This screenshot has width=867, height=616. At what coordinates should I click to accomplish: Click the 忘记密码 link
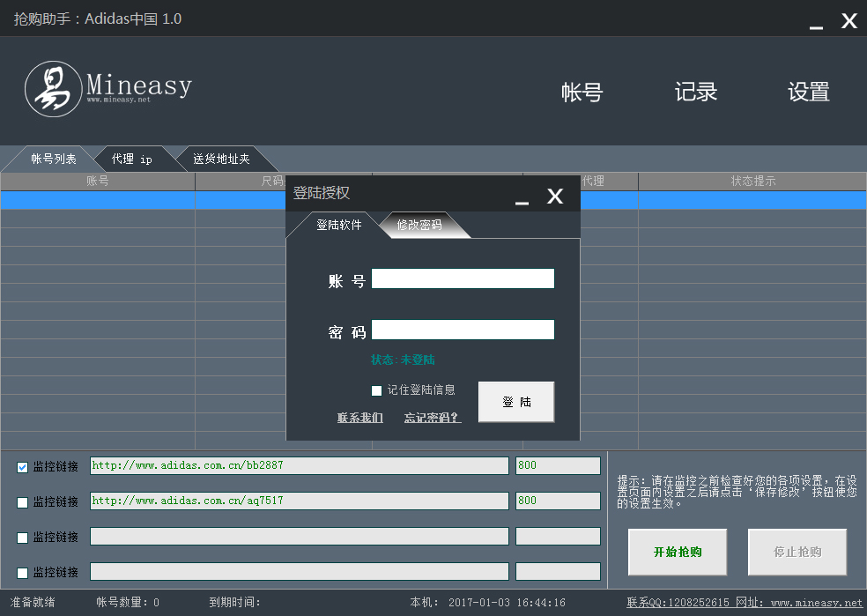tap(432, 418)
